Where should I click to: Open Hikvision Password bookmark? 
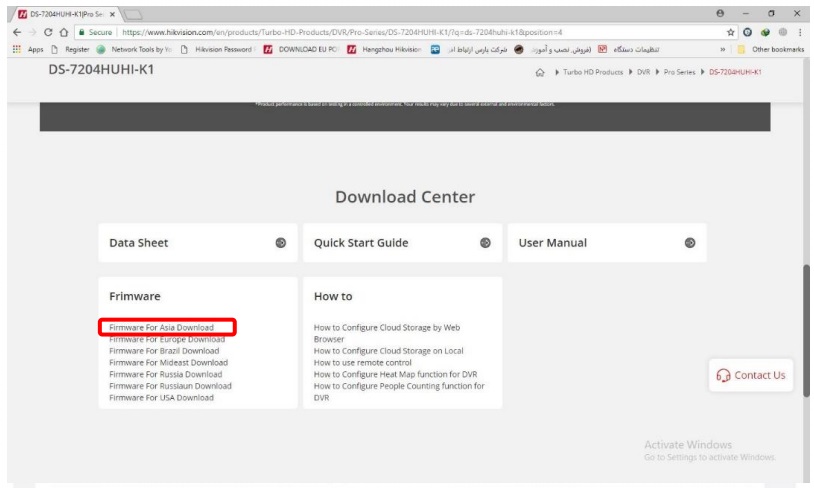(x=218, y=49)
